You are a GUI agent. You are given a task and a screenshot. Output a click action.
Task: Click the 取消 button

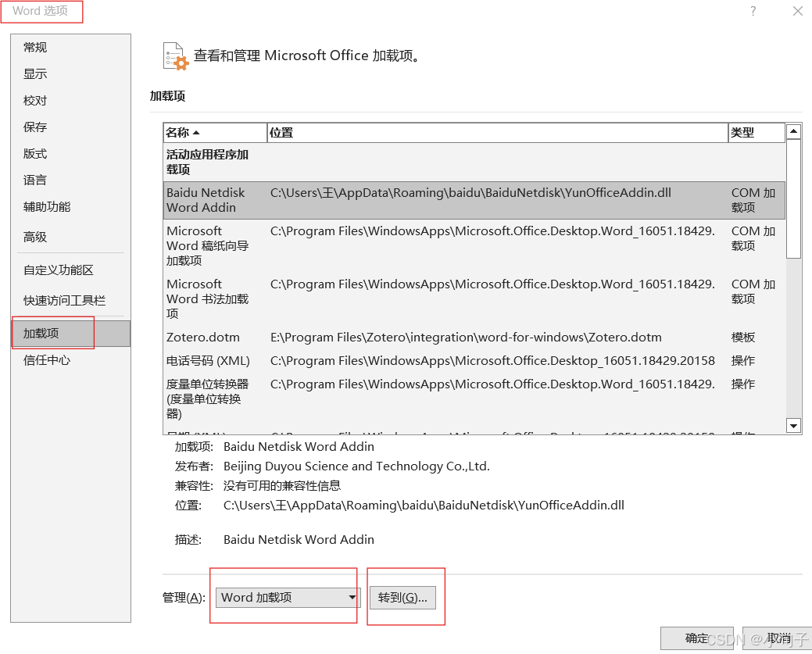(776, 638)
